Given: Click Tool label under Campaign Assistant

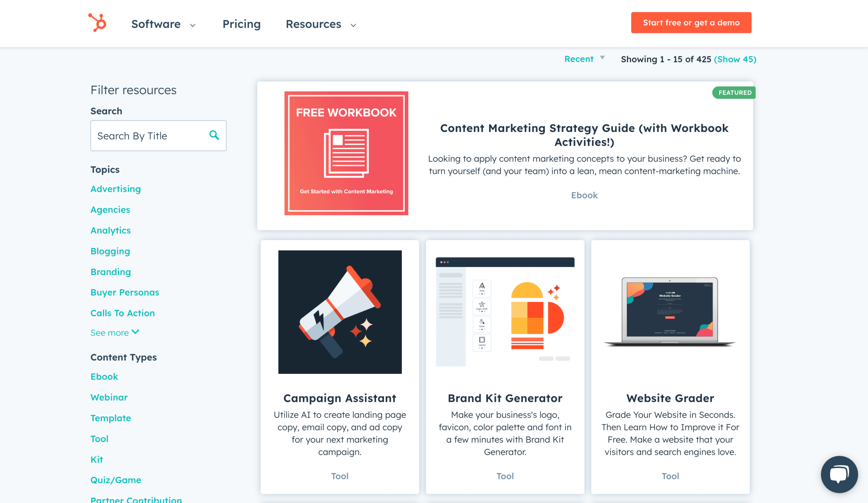Looking at the screenshot, I should click(340, 476).
